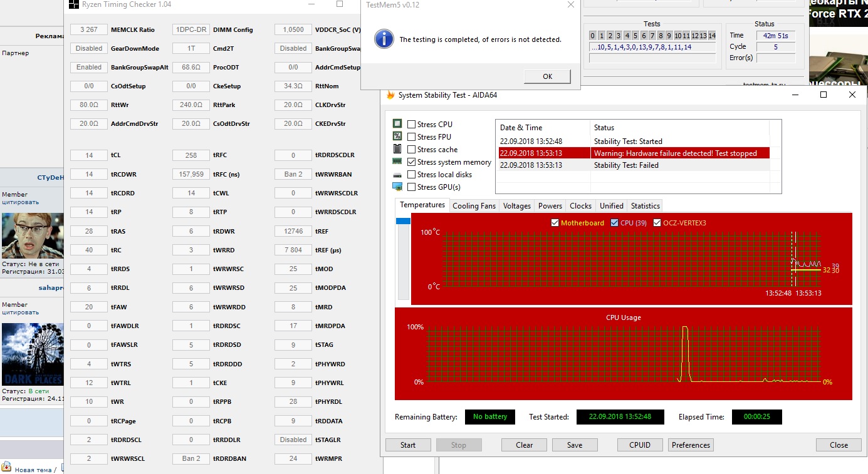
Task: Select the Temperatures tab
Action: coord(422,205)
